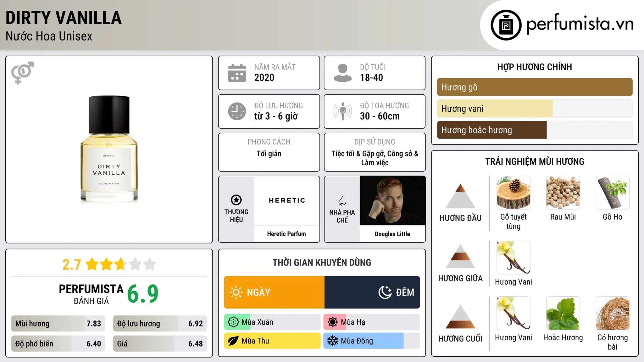Click the Dirty Vanilla bottle product image
Screen dimensions: 644x362
109,149
